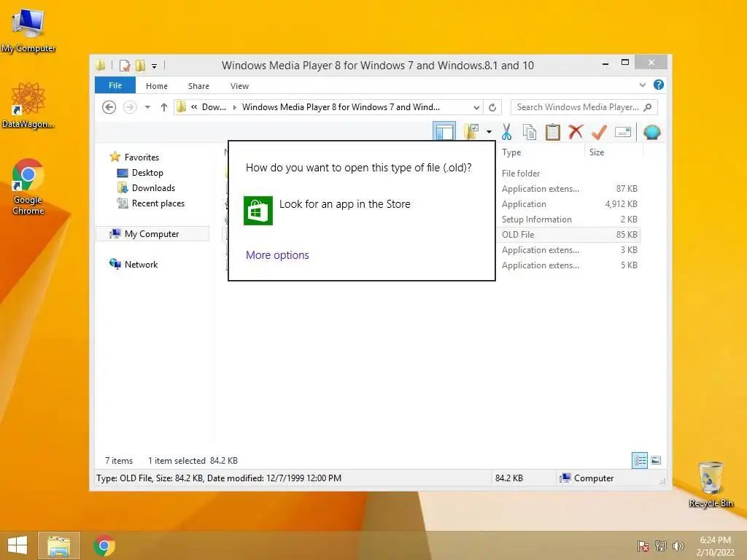
Task: Click Application extens... 87 KB row
Action: pyautogui.click(x=569, y=189)
